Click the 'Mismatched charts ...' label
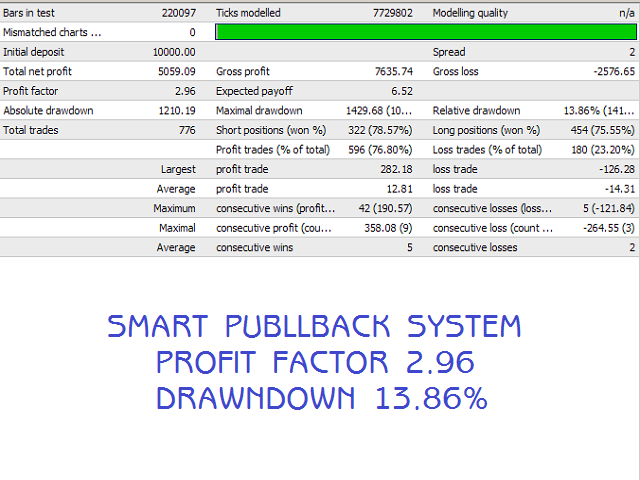 pos(52,32)
